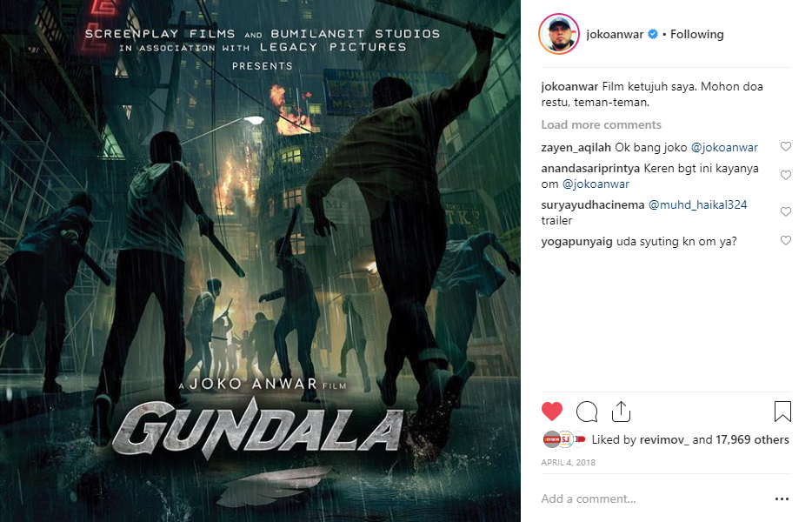812x522 pixels.
Task: Visit zayen_aqilah commenter profile
Action: pos(576,147)
